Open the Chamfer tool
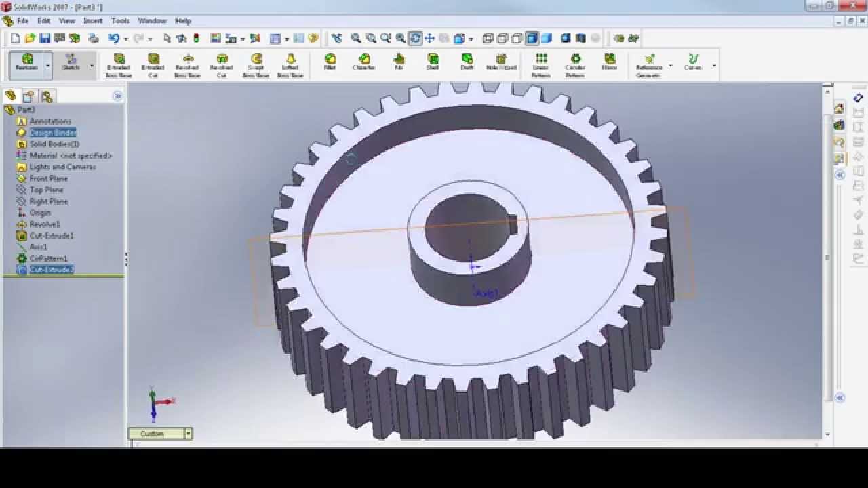The image size is (868, 488). point(364,64)
